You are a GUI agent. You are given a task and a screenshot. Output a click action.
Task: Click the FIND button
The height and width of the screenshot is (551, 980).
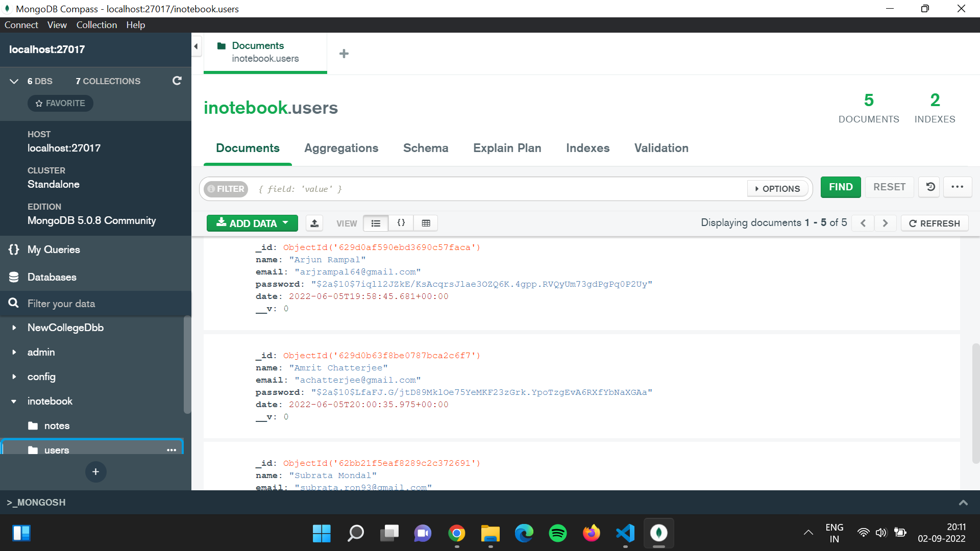[841, 187]
